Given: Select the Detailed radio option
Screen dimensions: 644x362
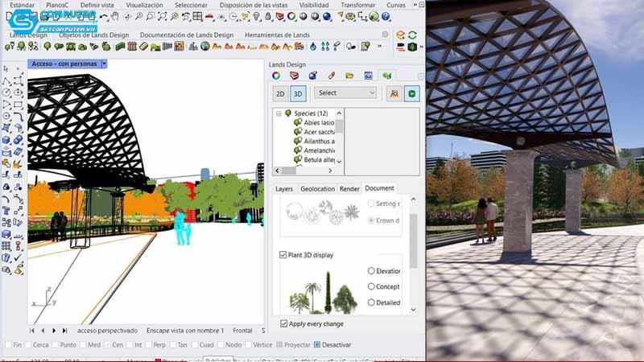Looking at the screenshot, I should click(x=371, y=302).
